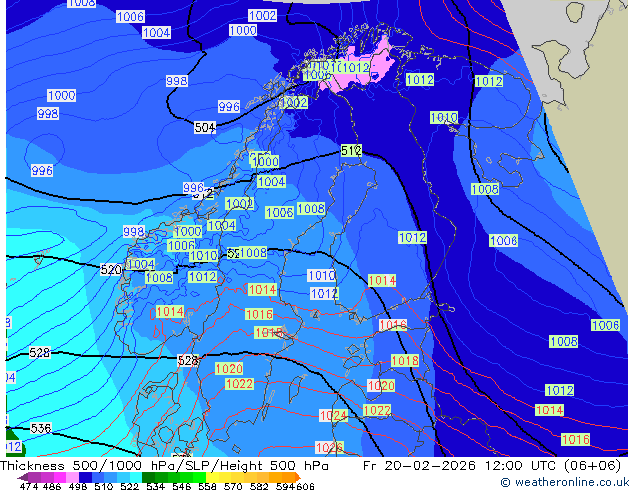Click the 504 height contour label
The width and height of the screenshot is (634, 490).
pos(205,128)
